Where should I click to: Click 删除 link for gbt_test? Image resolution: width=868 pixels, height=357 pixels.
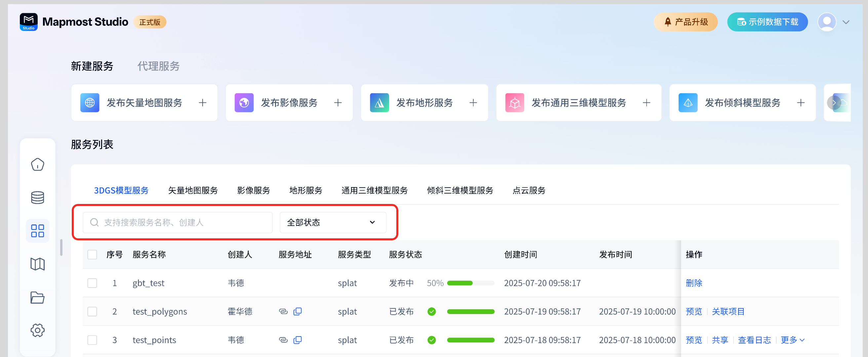(x=694, y=283)
